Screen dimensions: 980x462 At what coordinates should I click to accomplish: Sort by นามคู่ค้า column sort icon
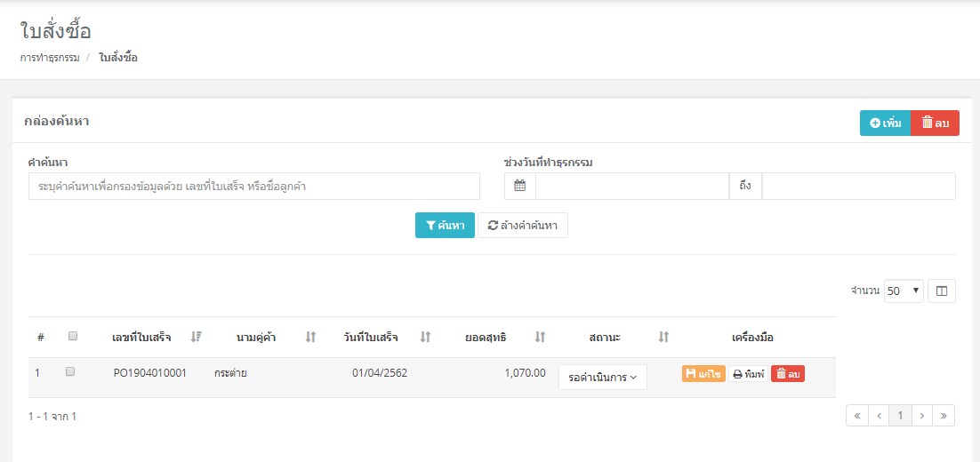coord(310,337)
